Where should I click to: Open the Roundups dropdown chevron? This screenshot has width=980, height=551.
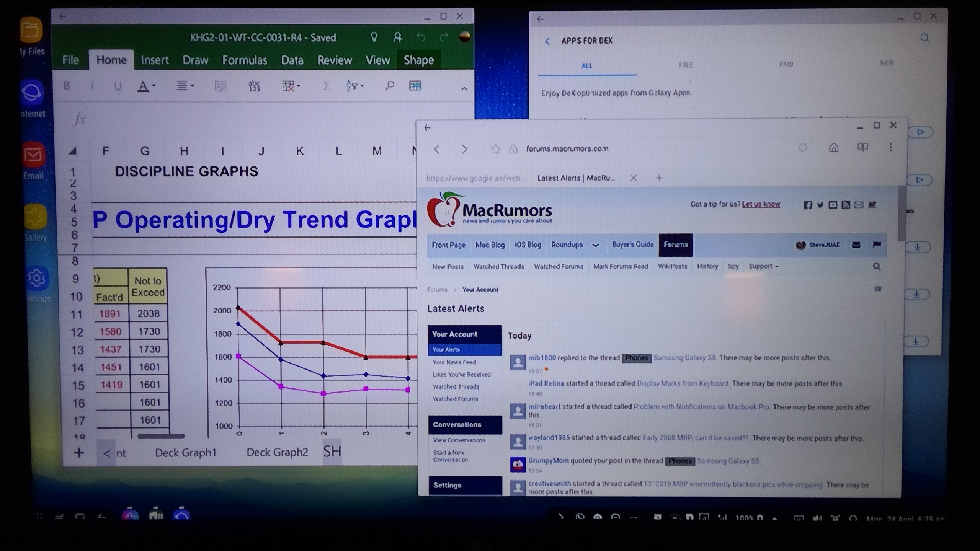[x=595, y=245]
